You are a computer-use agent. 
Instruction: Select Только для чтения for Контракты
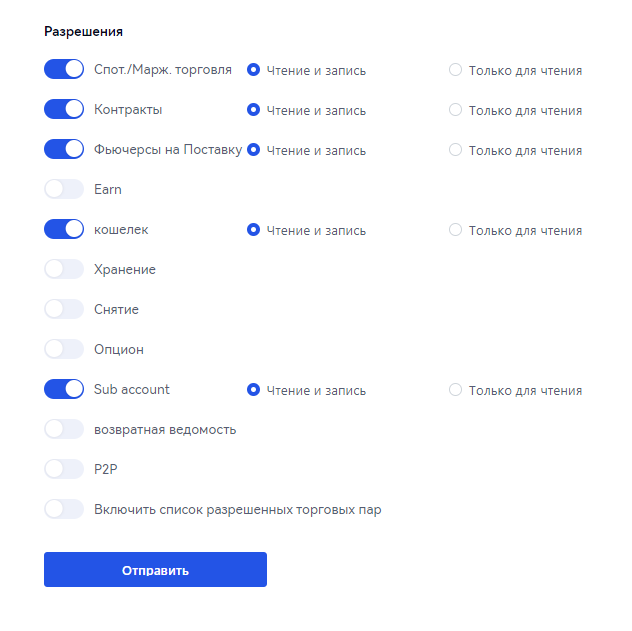(x=455, y=110)
